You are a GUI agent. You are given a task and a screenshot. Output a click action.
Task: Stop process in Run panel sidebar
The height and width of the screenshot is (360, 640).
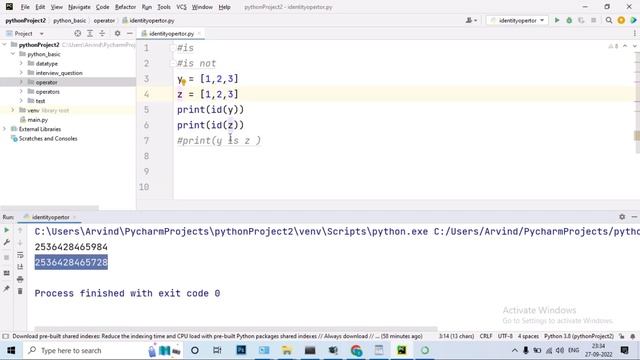pyautogui.click(x=7, y=258)
